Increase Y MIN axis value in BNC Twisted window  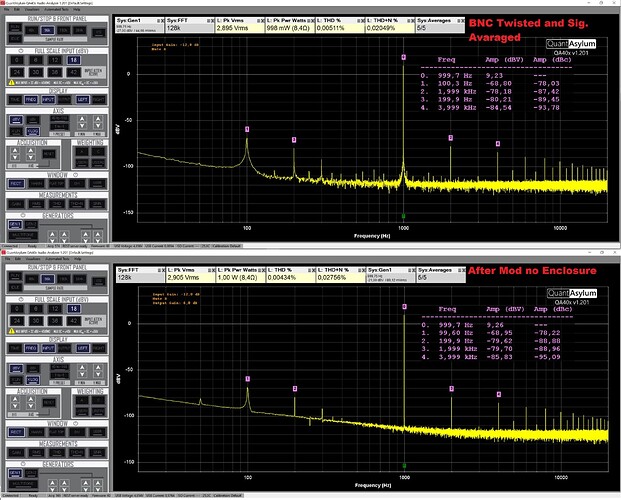coord(82,119)
